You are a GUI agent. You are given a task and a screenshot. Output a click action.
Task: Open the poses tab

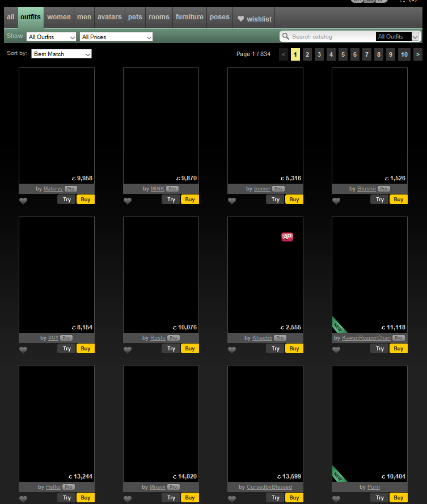219,17
